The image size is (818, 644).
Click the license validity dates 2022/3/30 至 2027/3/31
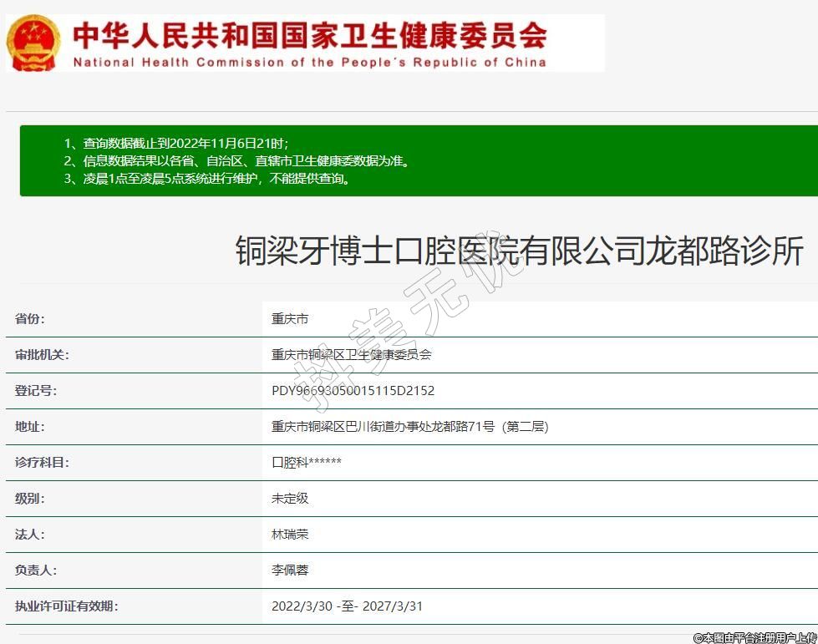[x=347, y=606]
